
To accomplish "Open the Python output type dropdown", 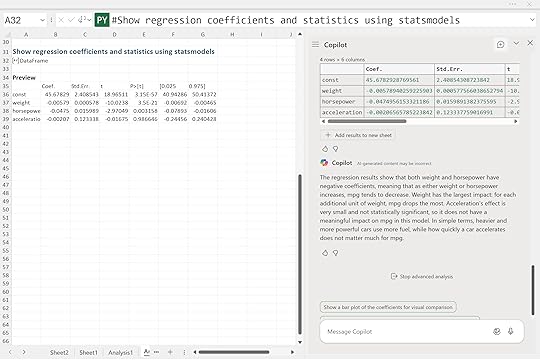I will coord(84,20).
